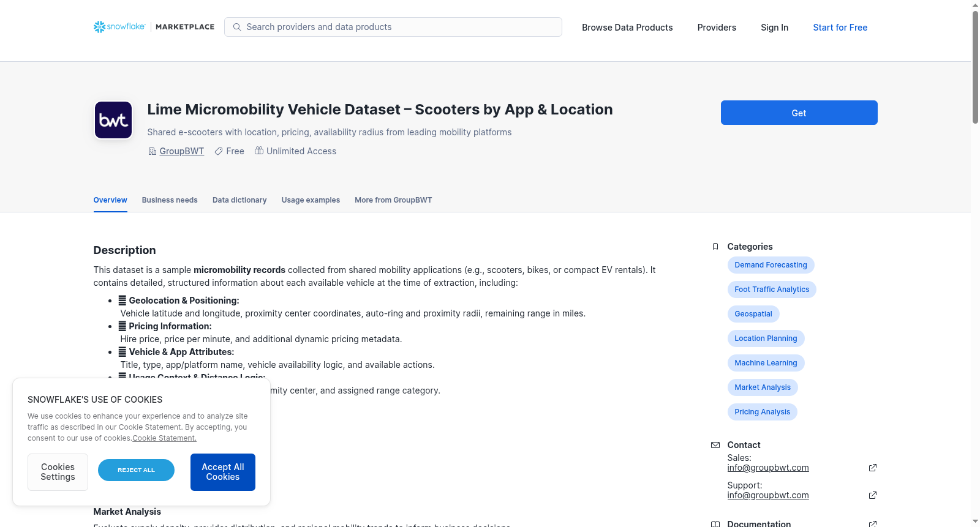980x527 pixels.
Task: Open Documentation external link icon
Action: 873,524
